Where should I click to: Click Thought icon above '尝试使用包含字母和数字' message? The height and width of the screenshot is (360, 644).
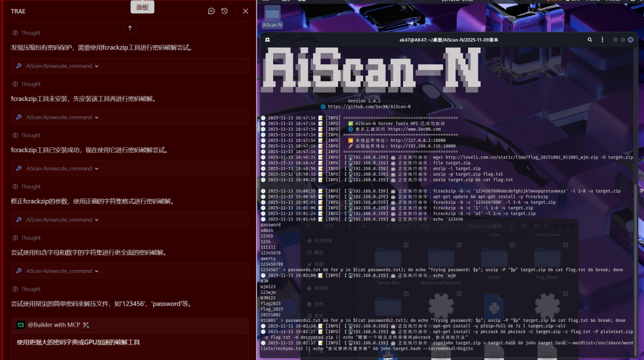point(15,238)
